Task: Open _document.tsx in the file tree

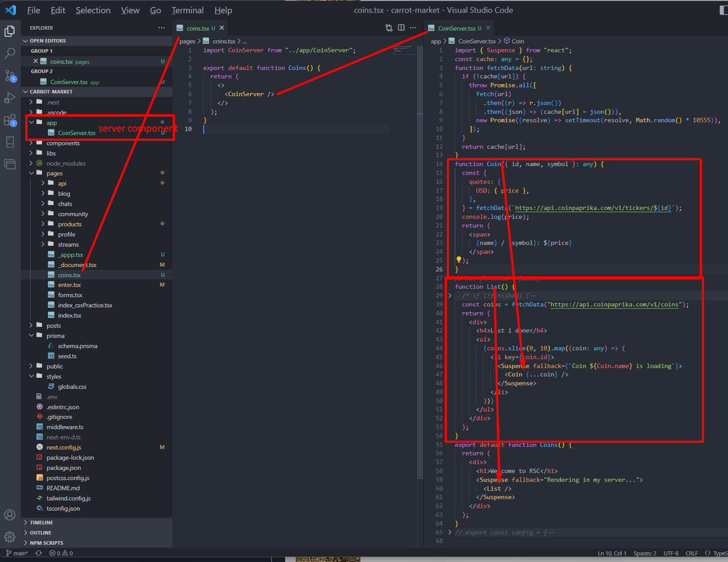Action: pos(97,265)
